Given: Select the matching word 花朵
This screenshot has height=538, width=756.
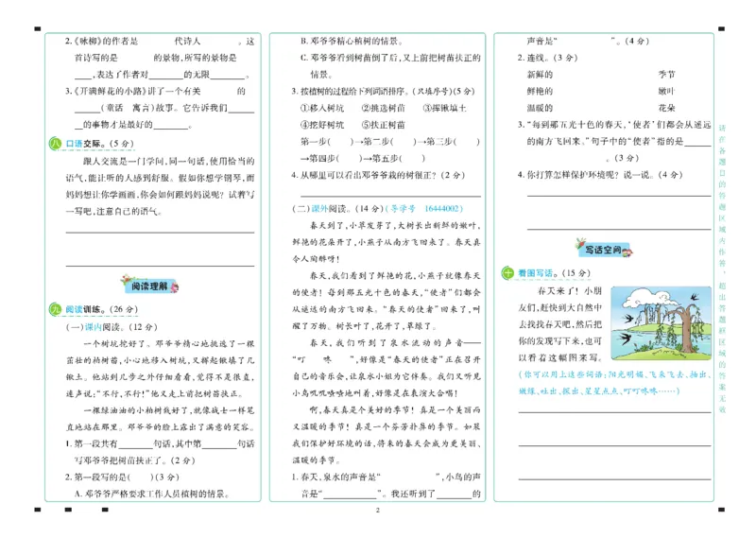Looking at the screenshot, I should 667,108.
